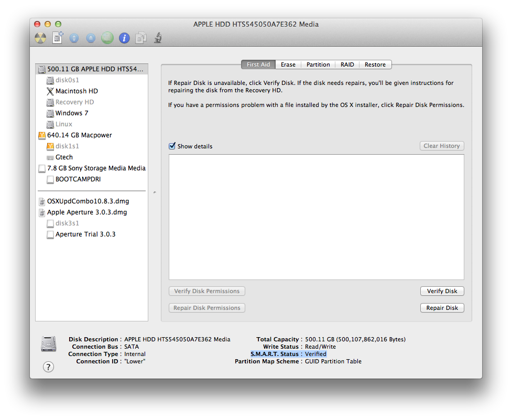512x420 pixels.
Task: Click the Convert image toolbar icon
Action: pos(141,38)
